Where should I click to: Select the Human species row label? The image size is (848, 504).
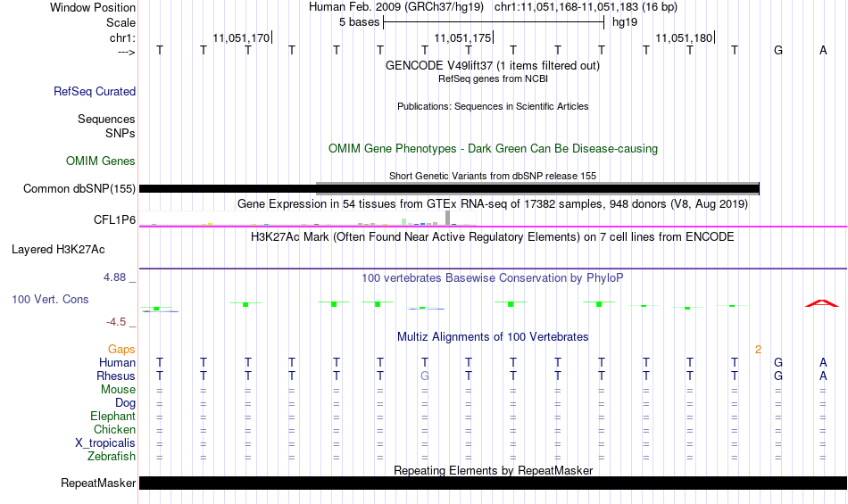(117, 362)
